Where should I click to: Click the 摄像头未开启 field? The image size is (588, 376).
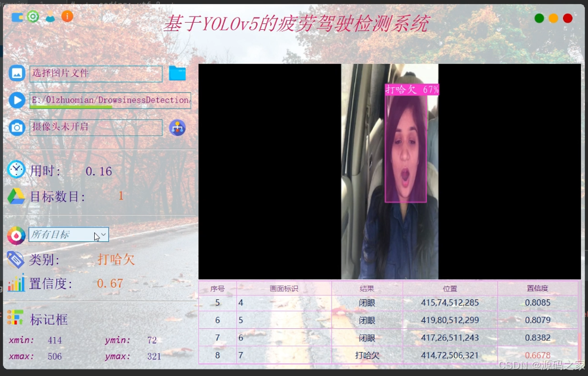pyautogui.click(x=96, y=127)
